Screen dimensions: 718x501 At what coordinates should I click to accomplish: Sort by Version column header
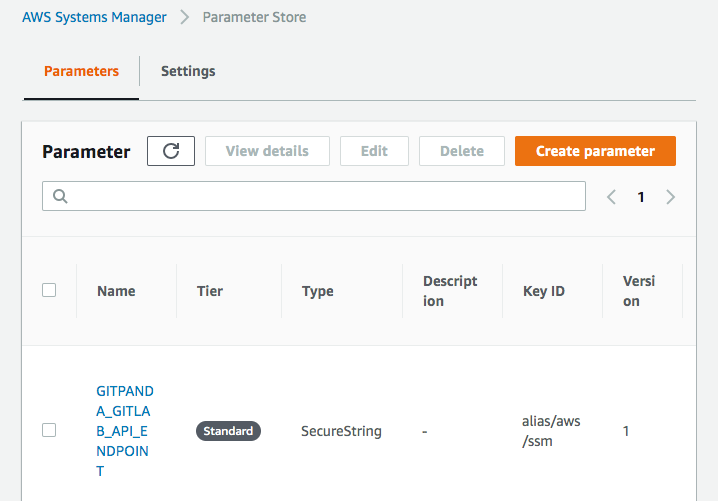639,291
